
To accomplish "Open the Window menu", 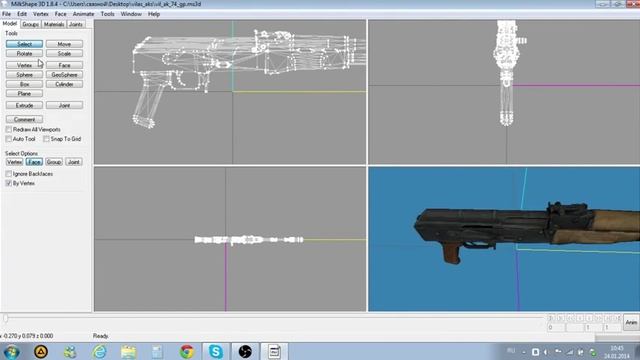I will (131, 14).
